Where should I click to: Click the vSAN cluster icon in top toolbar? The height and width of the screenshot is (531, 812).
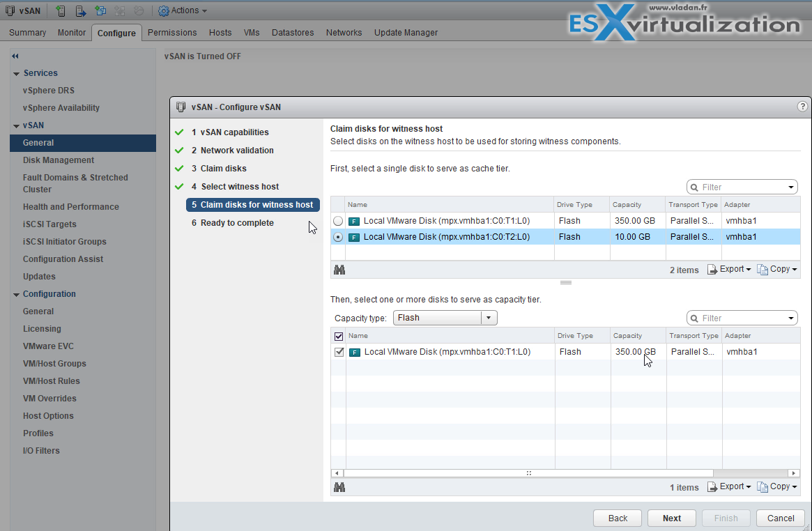tap(10, 10)
